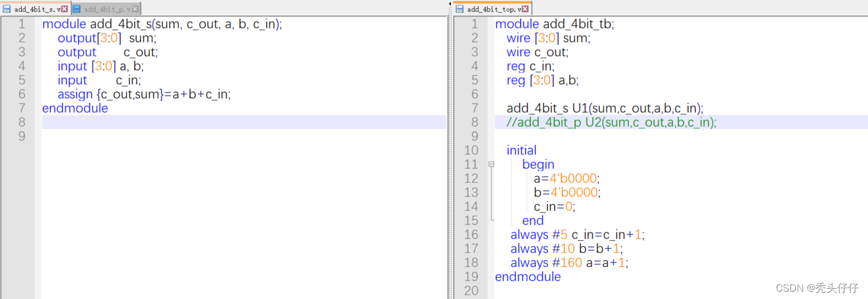The image size is (868, 299).
Task: Click the "a=4'b0000;" line
Action: (567, 179)
